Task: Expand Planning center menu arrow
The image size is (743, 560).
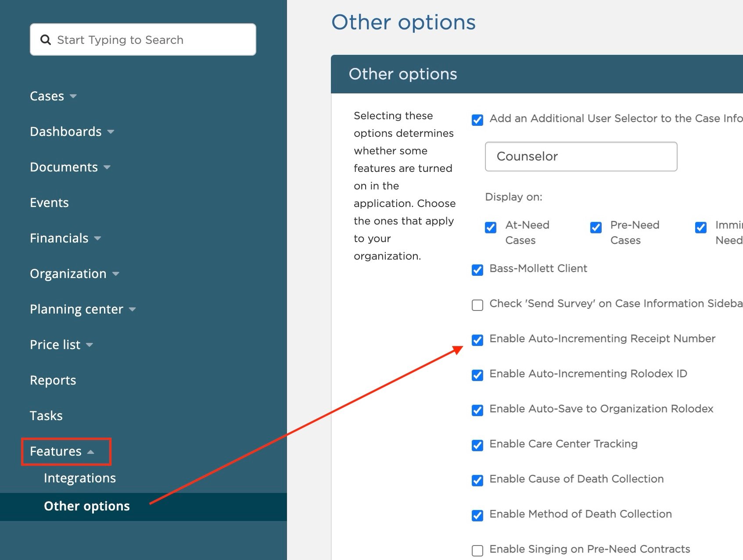Action: (132, 309)
